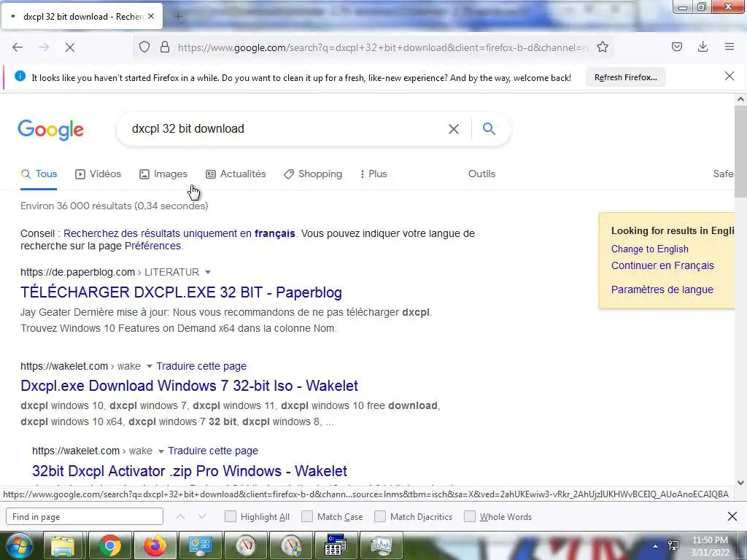Click the Google search magnifier button
747x560 pixels.
pyautogui.click(x=489, y=128)
